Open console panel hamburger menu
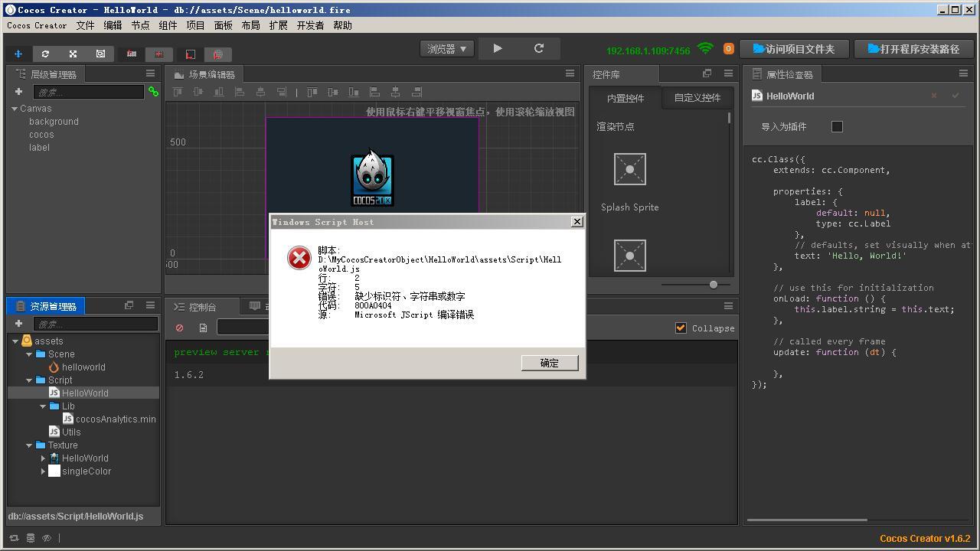The height and width of the screenshot is (551, 980). tap(728, 306)
